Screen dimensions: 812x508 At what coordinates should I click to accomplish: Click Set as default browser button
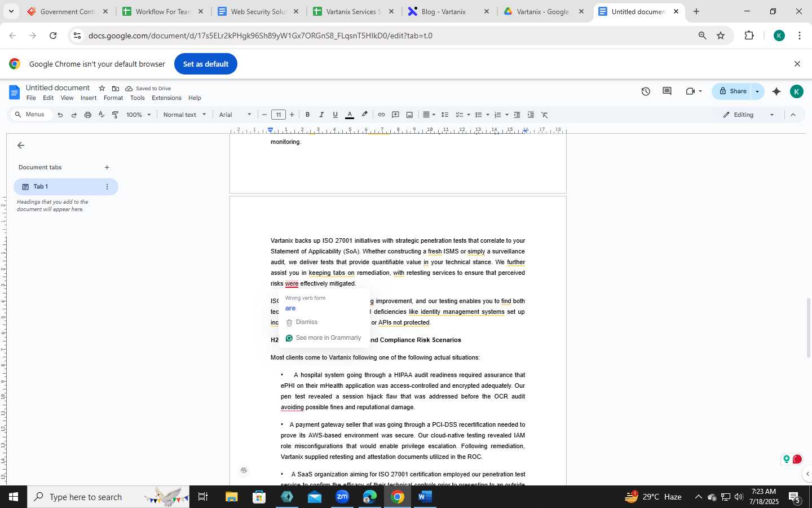(x=206, y=64)
